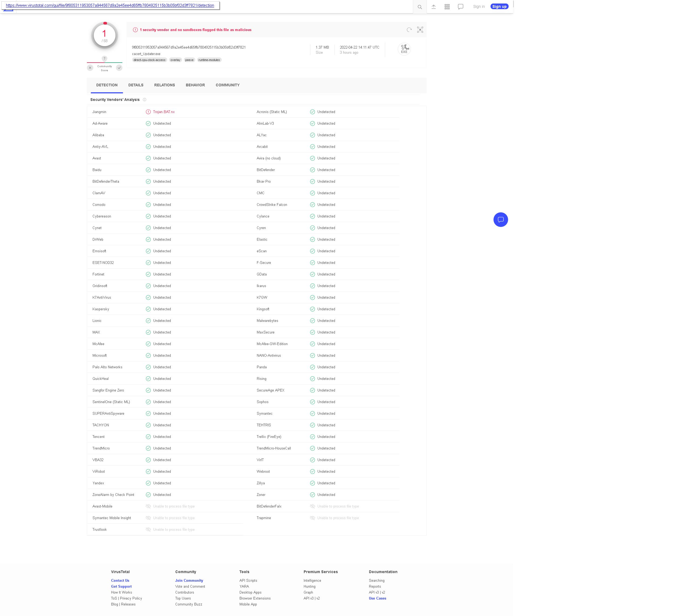This screenshot has height=616, width=675.
Task: Click the Trustlook unable-to-process eye icon
Action: 148,530
